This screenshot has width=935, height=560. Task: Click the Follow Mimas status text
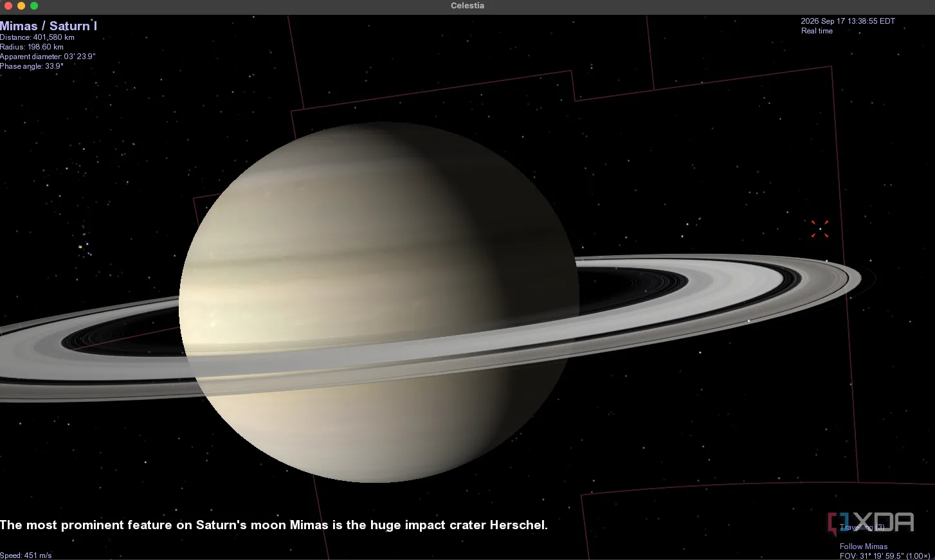pos(863,546)
